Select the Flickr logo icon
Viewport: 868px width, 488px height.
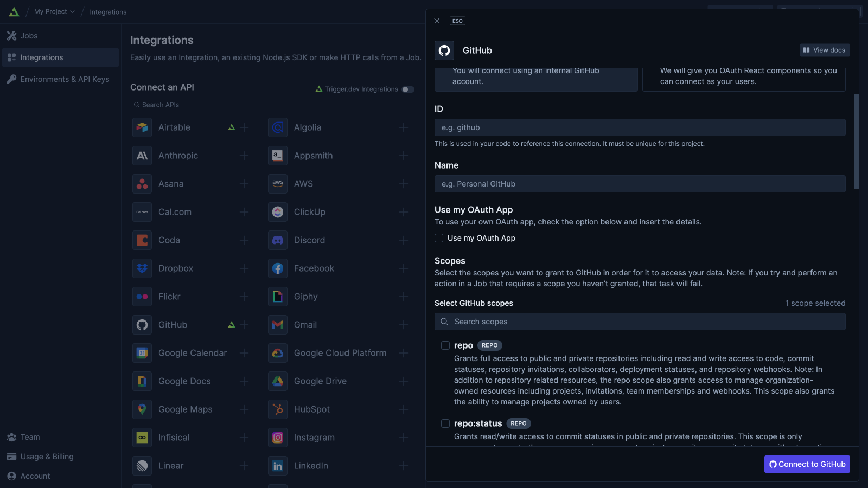pos(142,297)
